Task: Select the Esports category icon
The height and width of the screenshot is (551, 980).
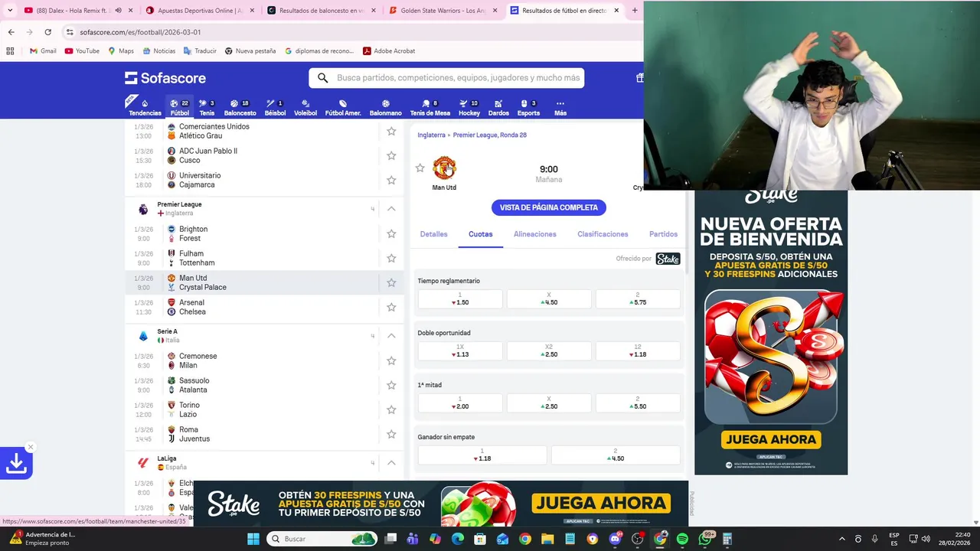Action: [x=528, y=107]
